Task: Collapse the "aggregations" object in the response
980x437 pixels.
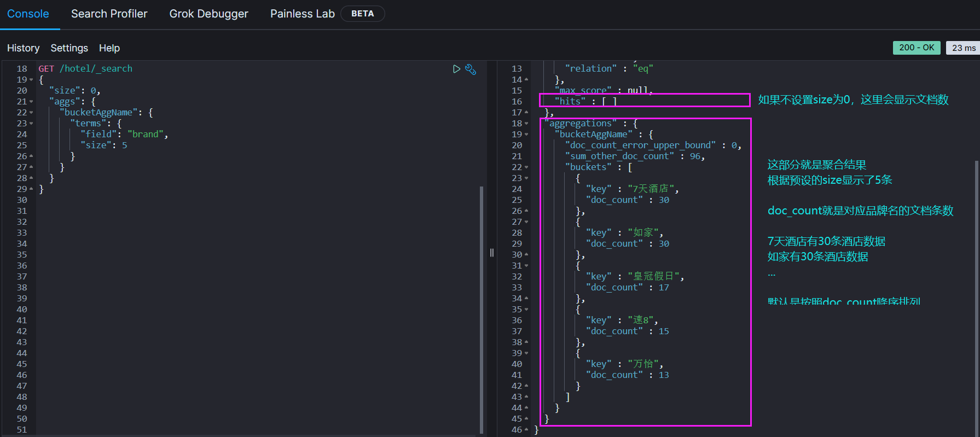Action: pos(526,124)
